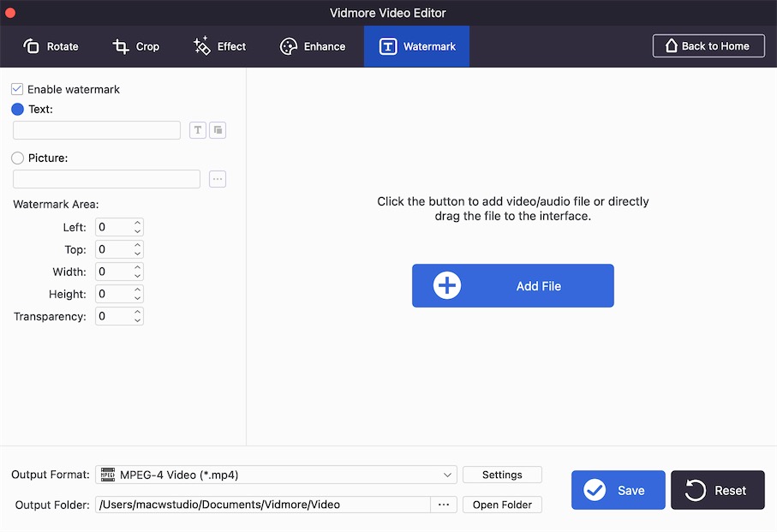The width and height of the screenshot is (777, 532).
Task: Select the Watermark tab
Action: (416, 46)
